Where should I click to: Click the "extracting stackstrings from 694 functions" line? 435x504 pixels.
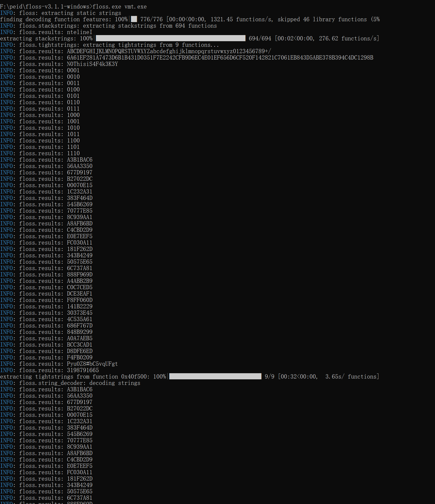(108, 26)
